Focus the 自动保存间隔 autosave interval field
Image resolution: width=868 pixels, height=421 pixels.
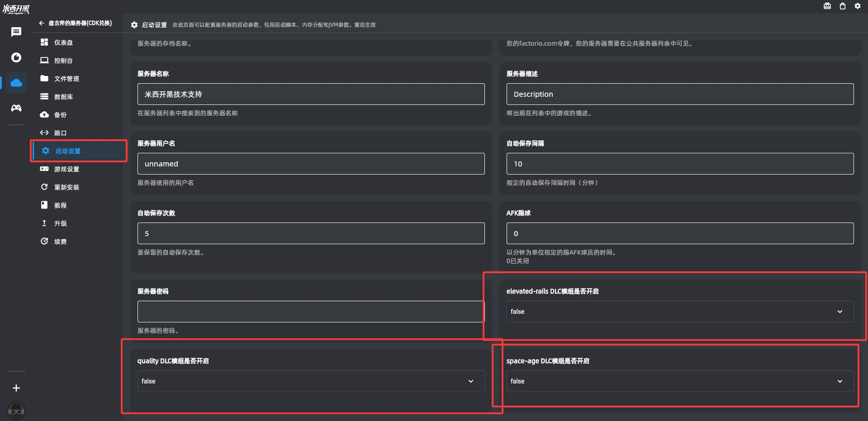(x=679, y=164)
